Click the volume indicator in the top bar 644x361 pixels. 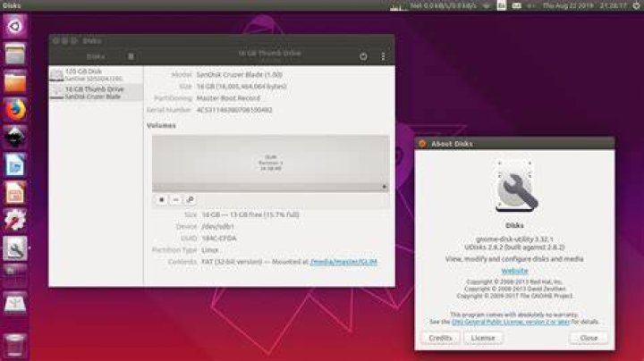coord(531,5)
